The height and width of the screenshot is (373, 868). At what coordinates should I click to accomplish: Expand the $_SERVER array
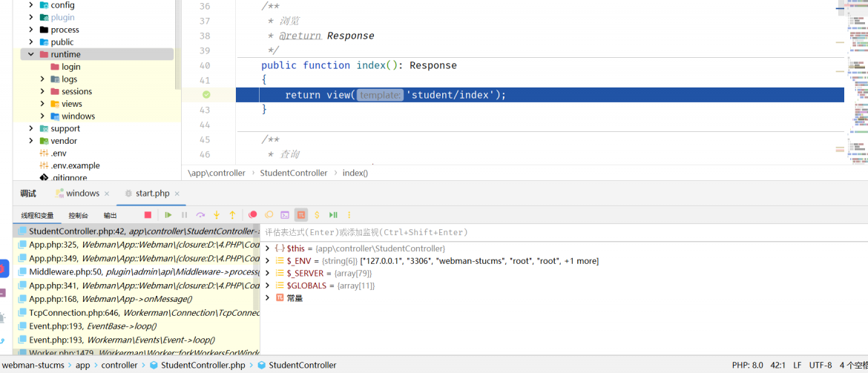pyautogui.click(x=267, y=274)
